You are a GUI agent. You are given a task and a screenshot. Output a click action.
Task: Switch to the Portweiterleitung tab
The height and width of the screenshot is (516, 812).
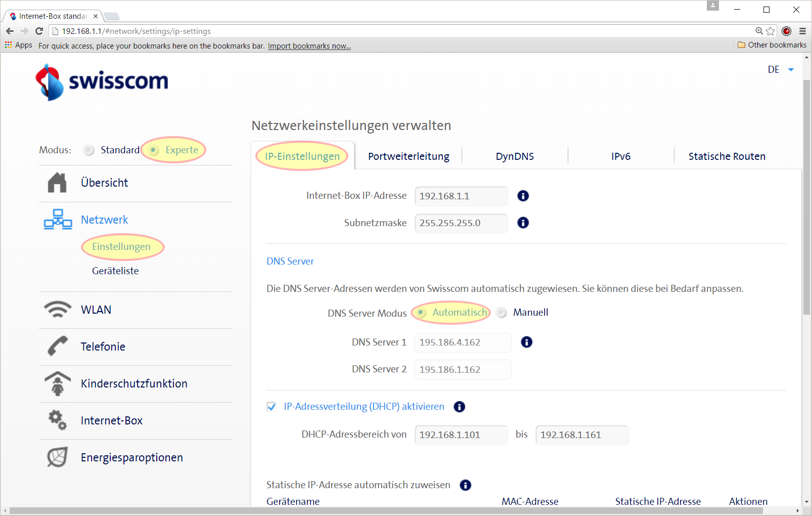click(409, 156)
